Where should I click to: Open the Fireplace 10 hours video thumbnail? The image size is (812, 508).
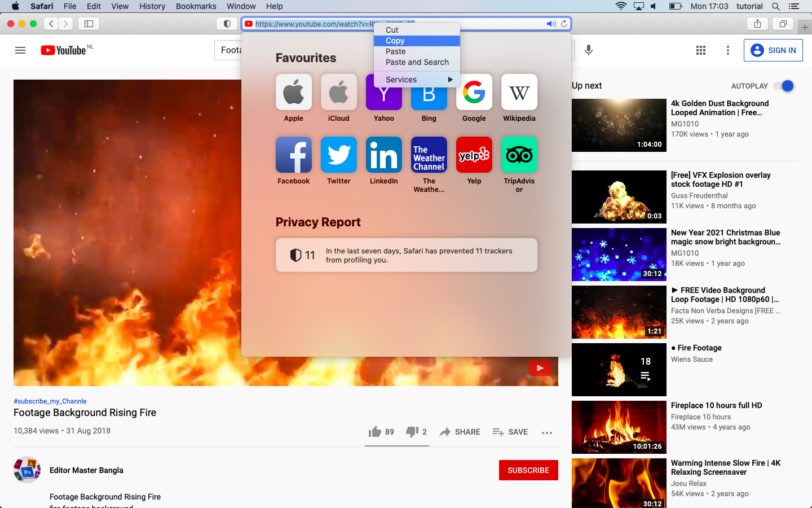coord(619,427)
